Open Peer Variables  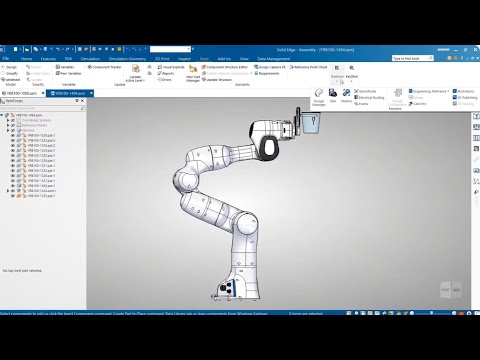(68, 73)
